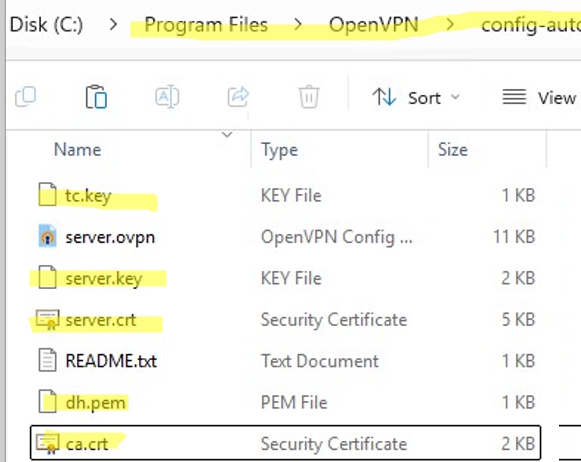The width and height of the screenshot is (581, 462).
Task: Click 'OpenVPN Config ...' type cell
Action: 336,237
